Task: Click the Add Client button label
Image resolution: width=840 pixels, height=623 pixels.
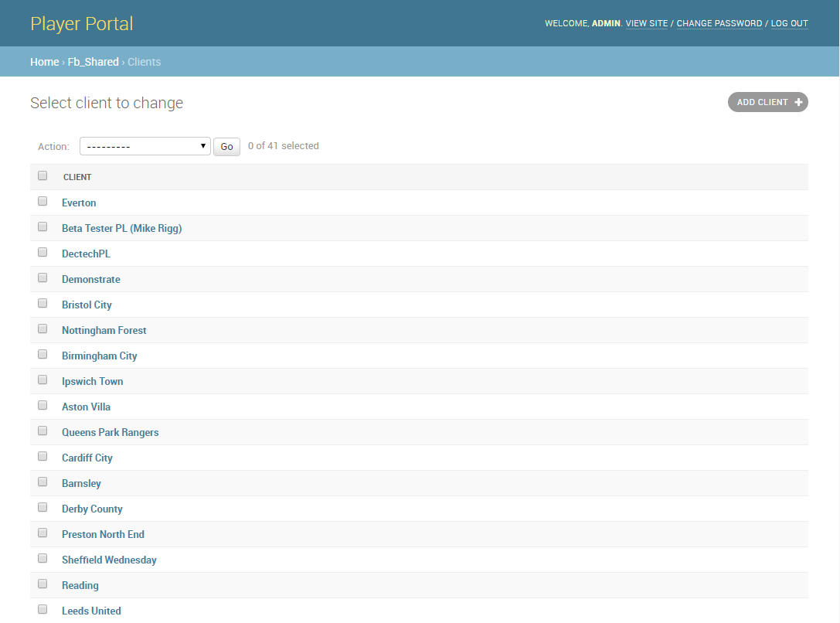Action: coord(762,102)
